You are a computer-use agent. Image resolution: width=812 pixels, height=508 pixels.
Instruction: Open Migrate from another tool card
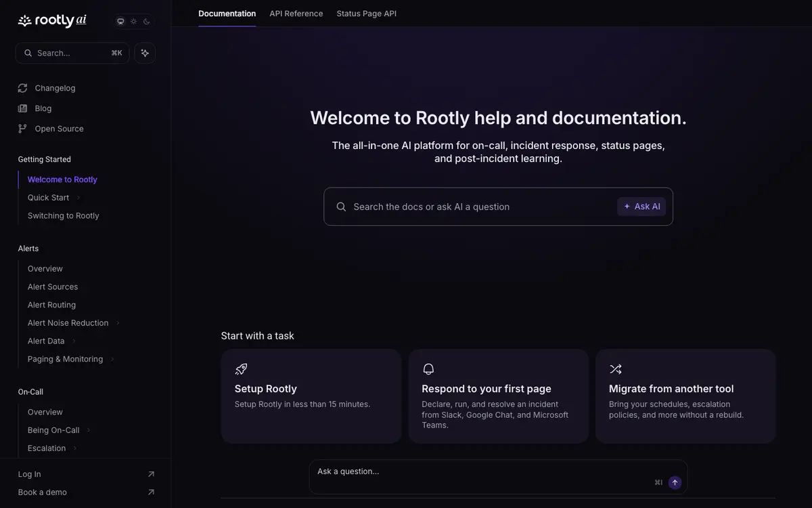685,396
